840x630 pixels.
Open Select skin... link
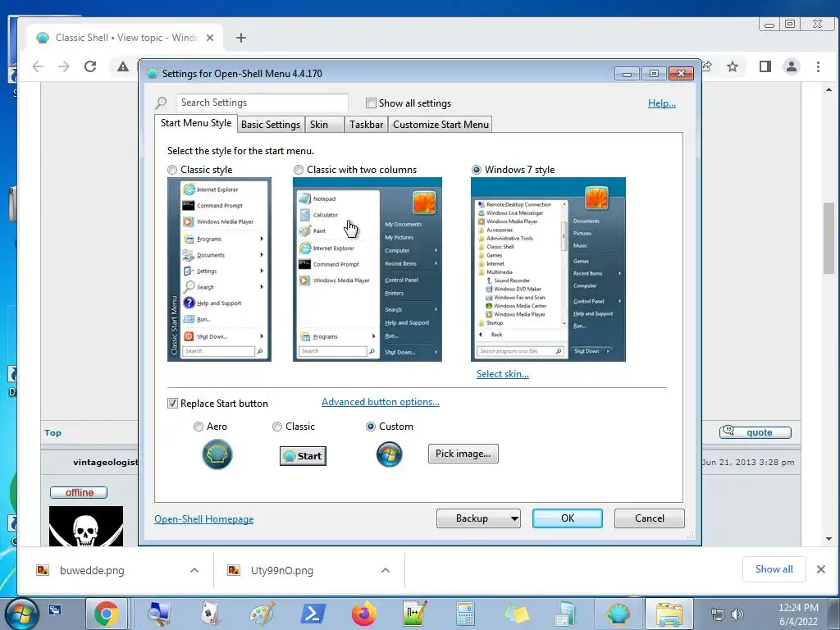(503, 374)
